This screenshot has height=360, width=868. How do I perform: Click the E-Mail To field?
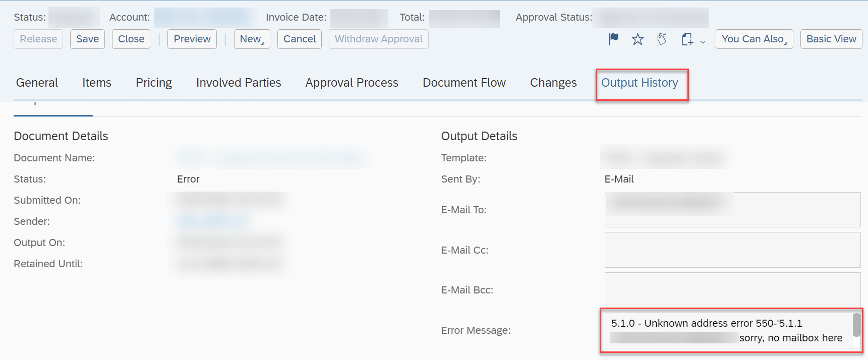tap(732, 210)
